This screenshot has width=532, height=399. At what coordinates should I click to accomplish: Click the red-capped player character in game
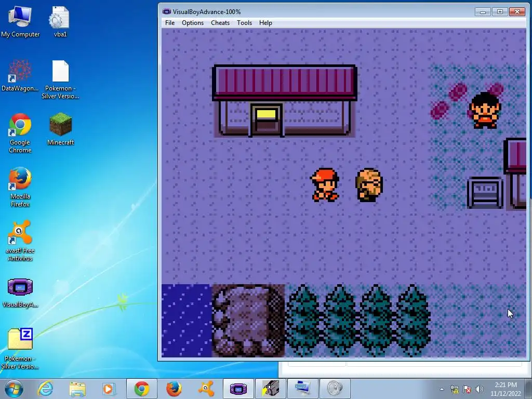coord(325,185)
